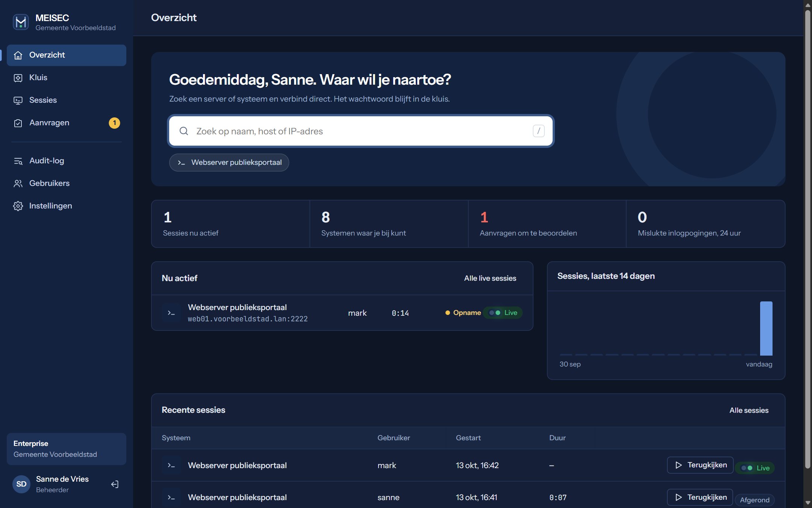Click the Gestart column header
The image size is (812, 508).
tap(468, 438)
